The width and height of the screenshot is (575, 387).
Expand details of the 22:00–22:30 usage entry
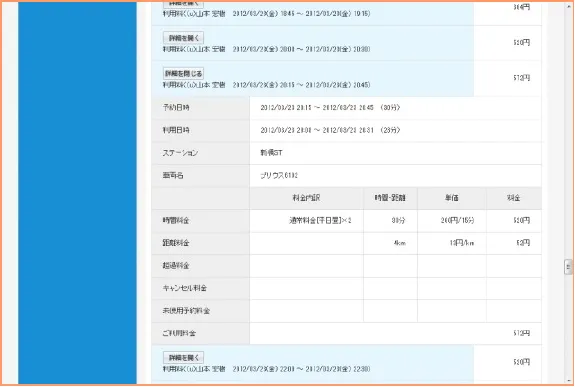pos(183,357)
